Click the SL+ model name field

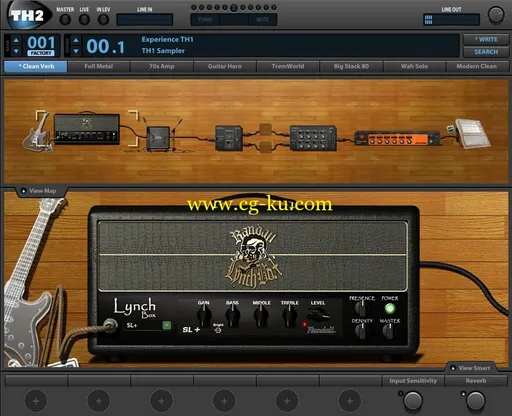coord(144,325)
